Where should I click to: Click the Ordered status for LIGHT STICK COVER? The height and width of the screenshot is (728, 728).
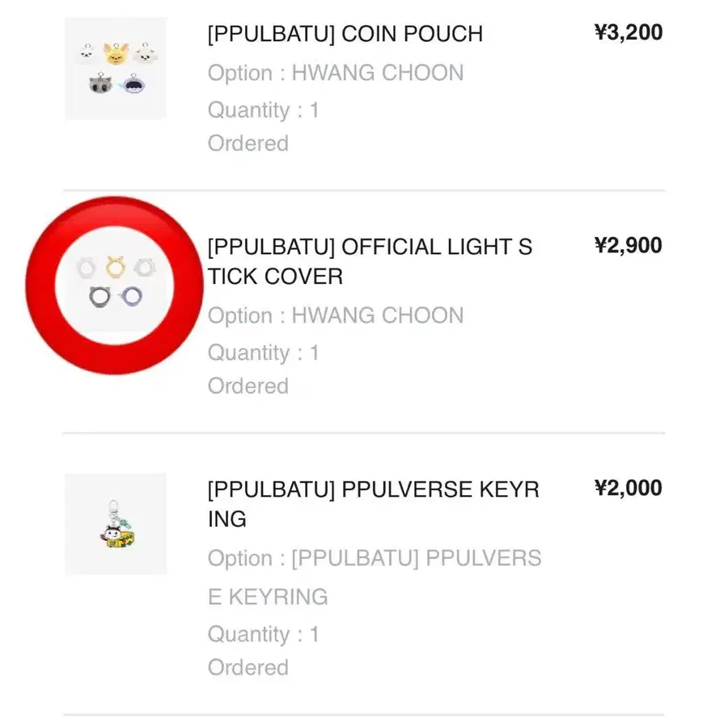click(x=248, y=386)
